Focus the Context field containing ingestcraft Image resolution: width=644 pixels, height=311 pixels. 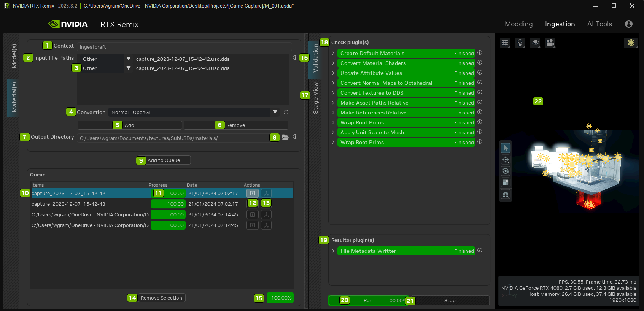184,47
